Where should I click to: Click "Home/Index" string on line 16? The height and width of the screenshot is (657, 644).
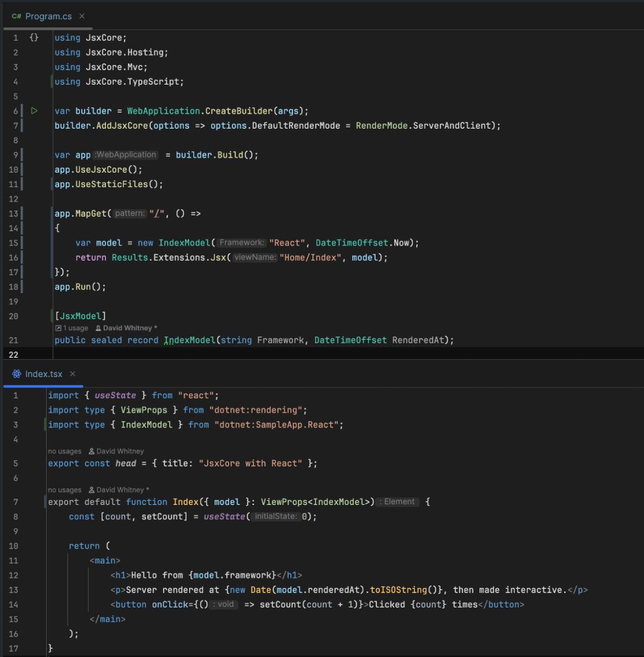[310, 258]
